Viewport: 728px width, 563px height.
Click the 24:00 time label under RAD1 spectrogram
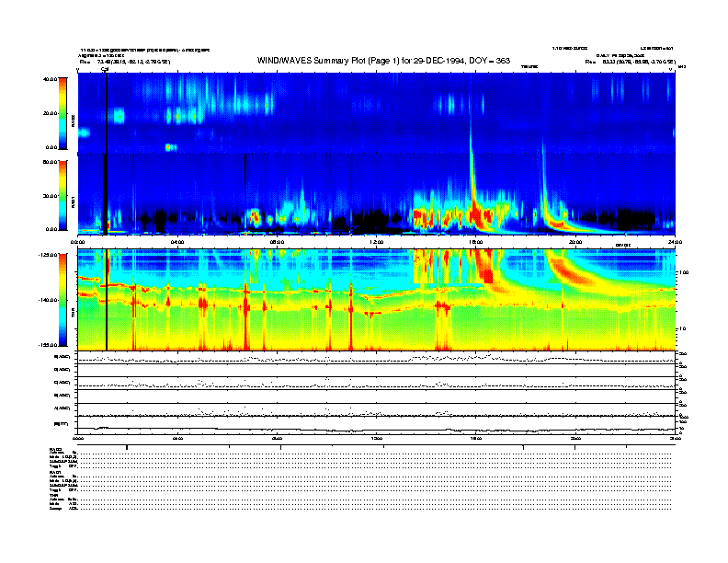[675, 242]
